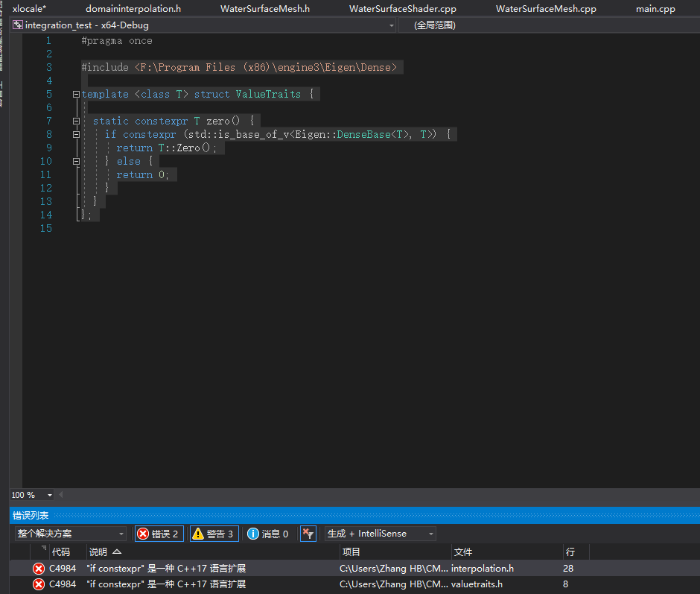Sort the error list by 行 column

coord(570,552)
